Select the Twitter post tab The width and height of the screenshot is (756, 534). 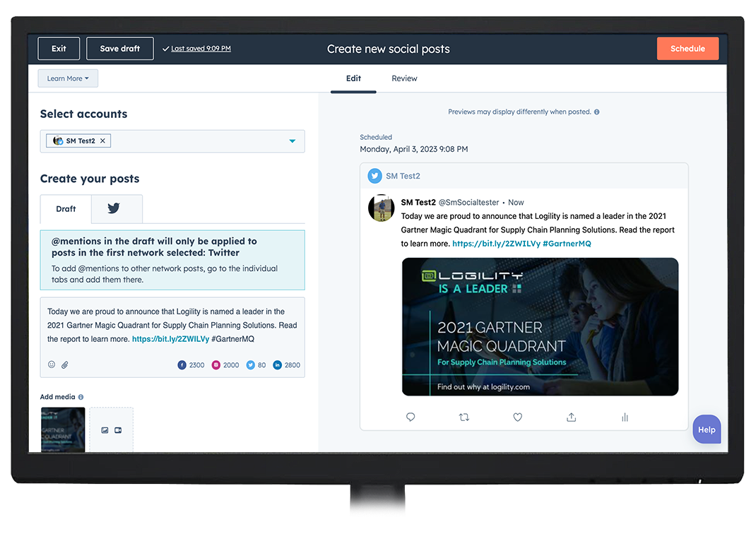117,208
